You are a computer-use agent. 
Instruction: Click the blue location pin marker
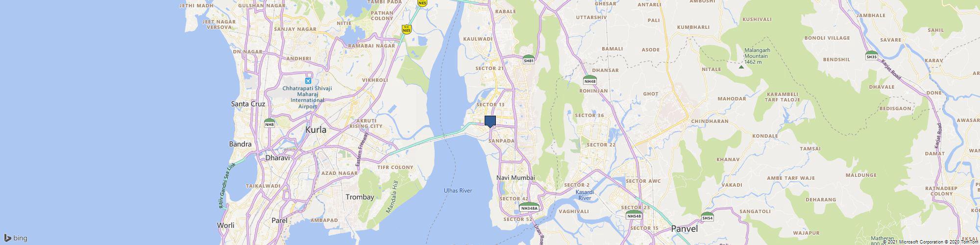[490, 122]
